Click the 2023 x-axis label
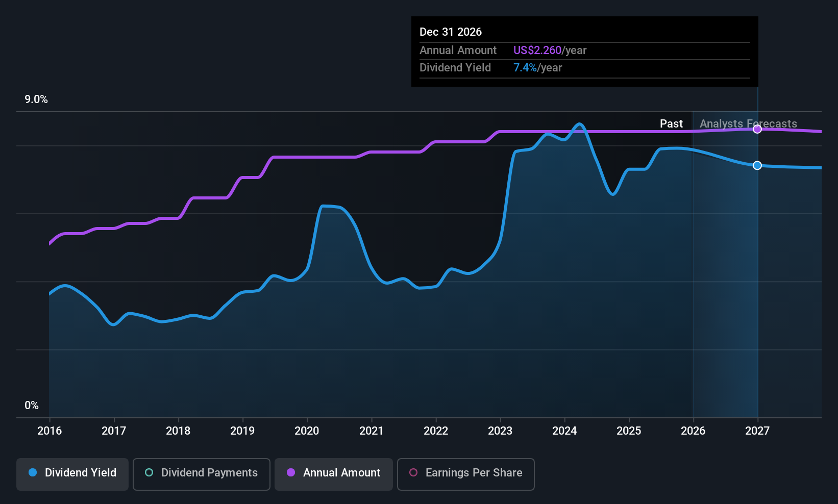The width and height of the screenshot is (838, 504). tap(500, 431)
